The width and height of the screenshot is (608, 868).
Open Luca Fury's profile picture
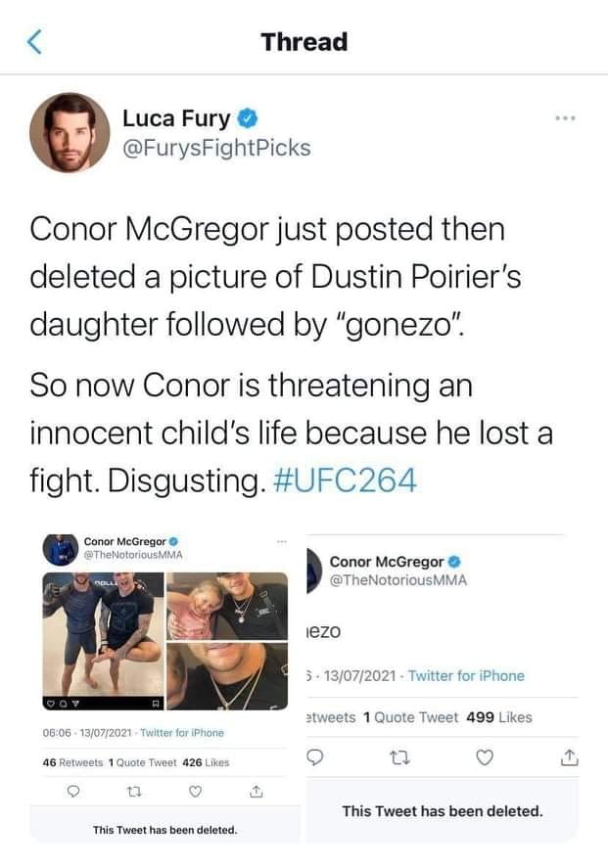pos(70,132)
